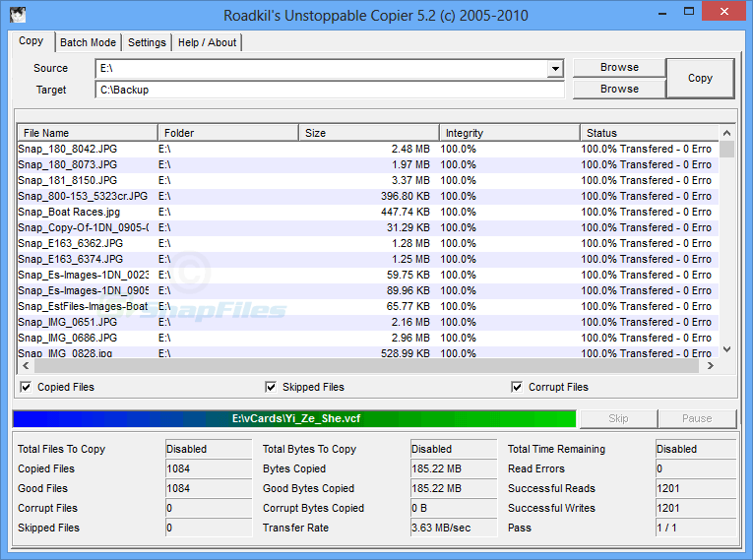The height and width of the screenshot is (560, 753).
Task: Click the Copied Files value 1084
Action: [209, 468]
